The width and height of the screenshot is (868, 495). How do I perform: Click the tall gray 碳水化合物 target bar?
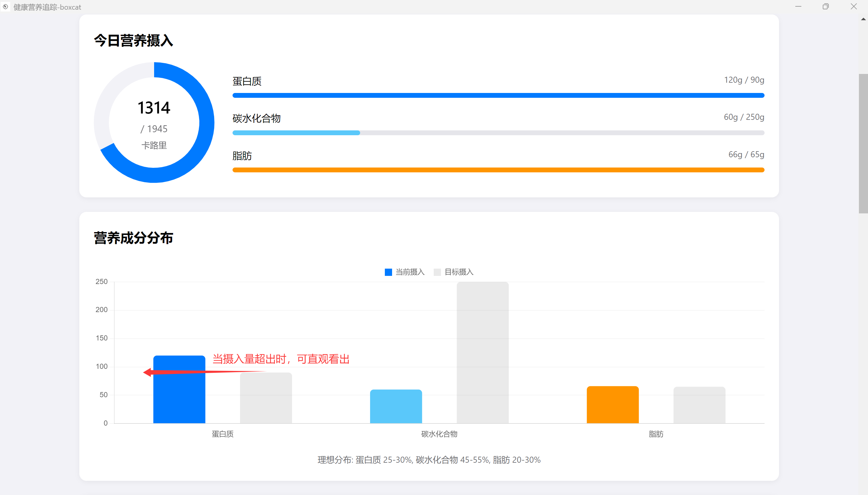click(483, 353)
